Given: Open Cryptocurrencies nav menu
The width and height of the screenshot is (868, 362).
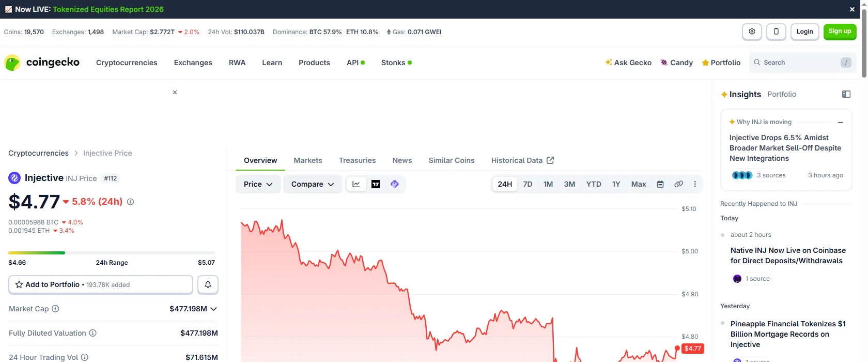Looking at the screenshot, I should tap(127, 63).
